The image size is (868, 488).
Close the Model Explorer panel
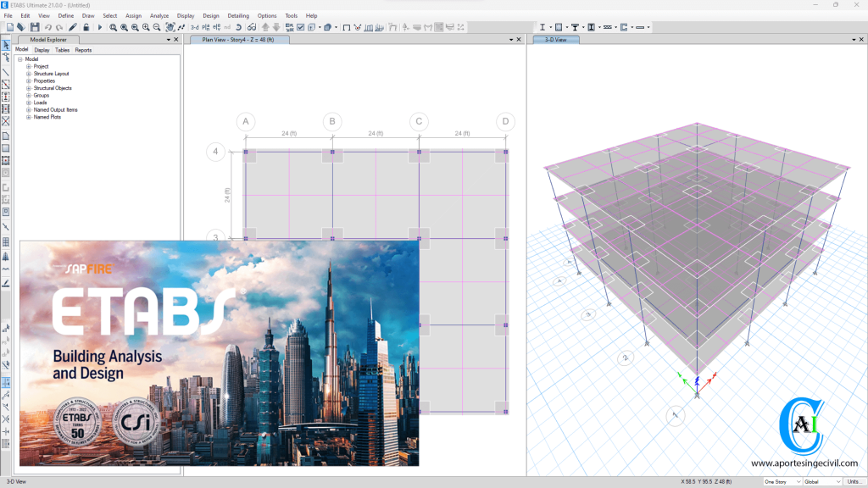tap(175, 39)
